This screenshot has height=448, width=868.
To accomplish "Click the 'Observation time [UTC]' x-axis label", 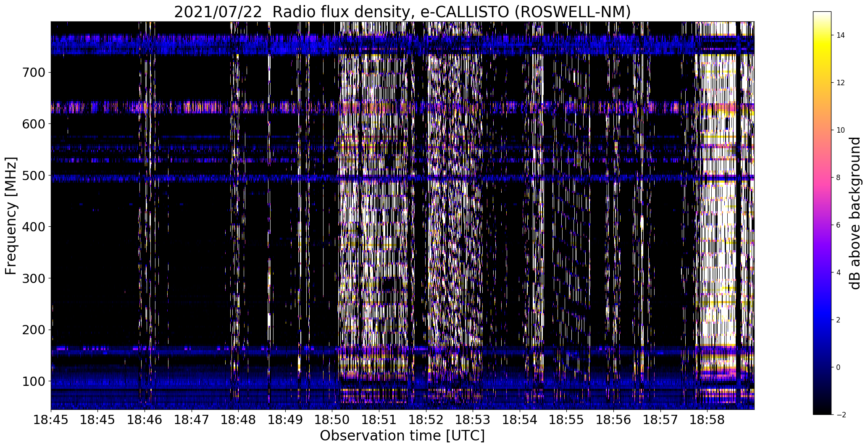I will click(402, 435).
